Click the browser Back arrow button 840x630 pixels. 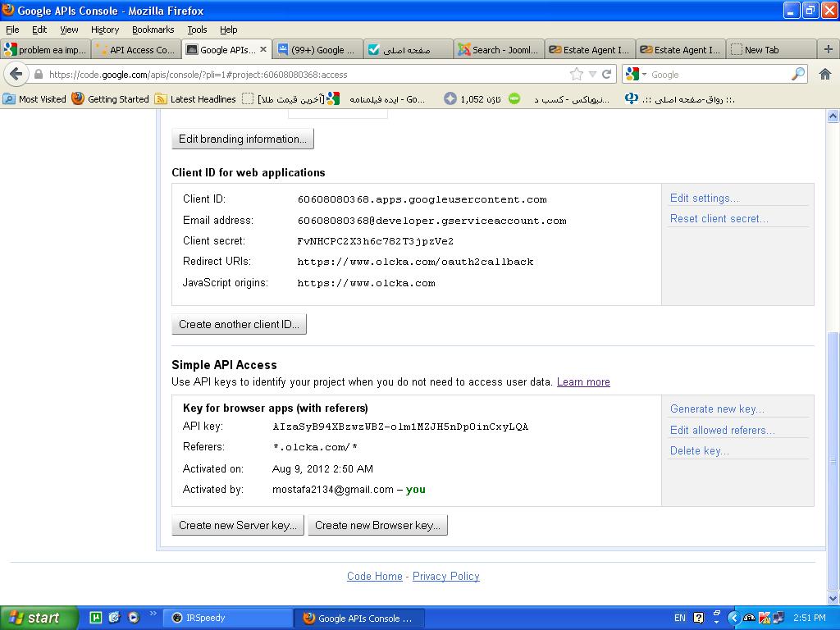[16, 74]
